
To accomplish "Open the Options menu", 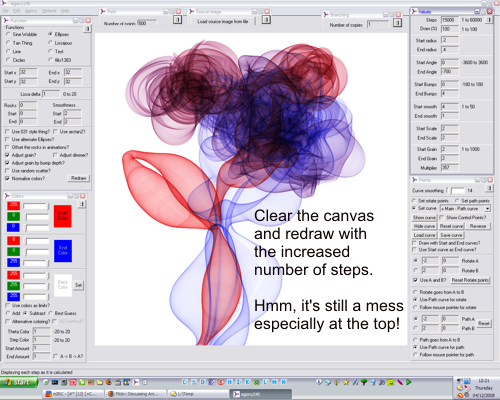I will tap(49, 11).
